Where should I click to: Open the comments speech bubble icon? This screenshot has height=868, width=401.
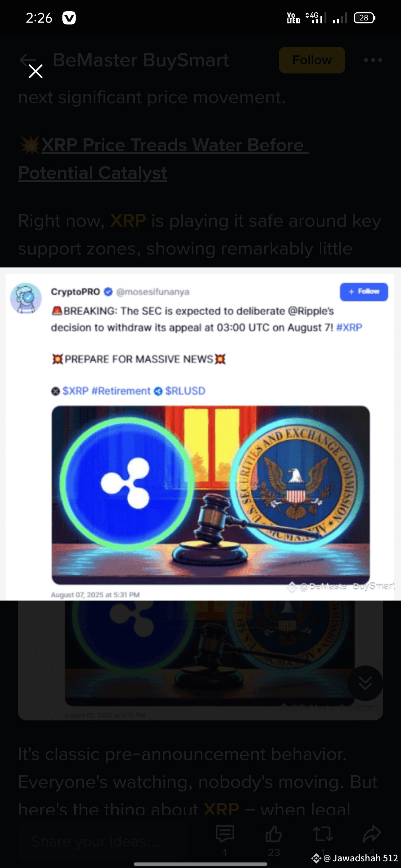coord(225,834)
